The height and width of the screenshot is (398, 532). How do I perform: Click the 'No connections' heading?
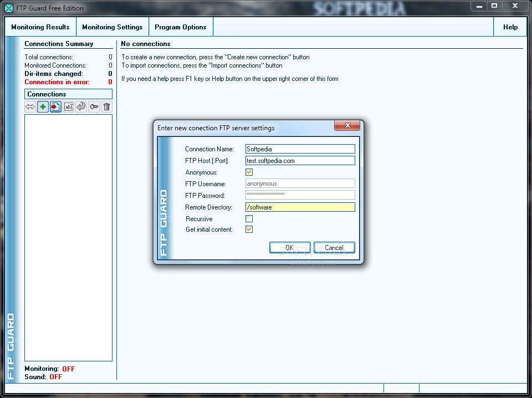click(146, 44)
